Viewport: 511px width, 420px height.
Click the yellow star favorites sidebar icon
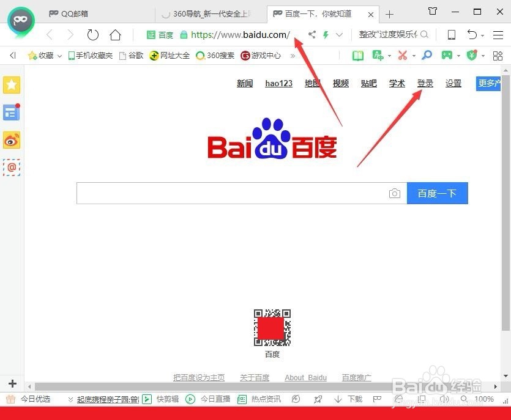pyautogui.click(x=12, y=85)
